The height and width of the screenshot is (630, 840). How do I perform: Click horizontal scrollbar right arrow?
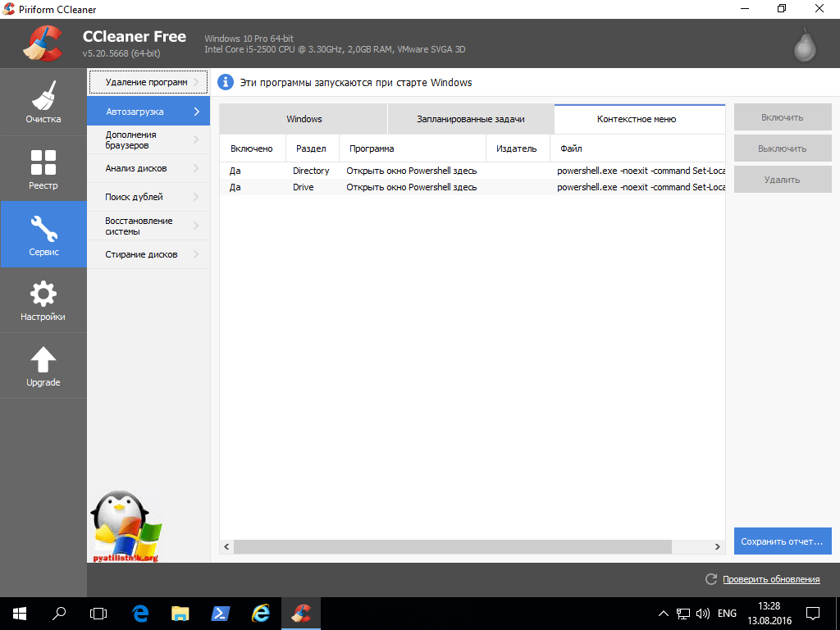click(718, 546)
